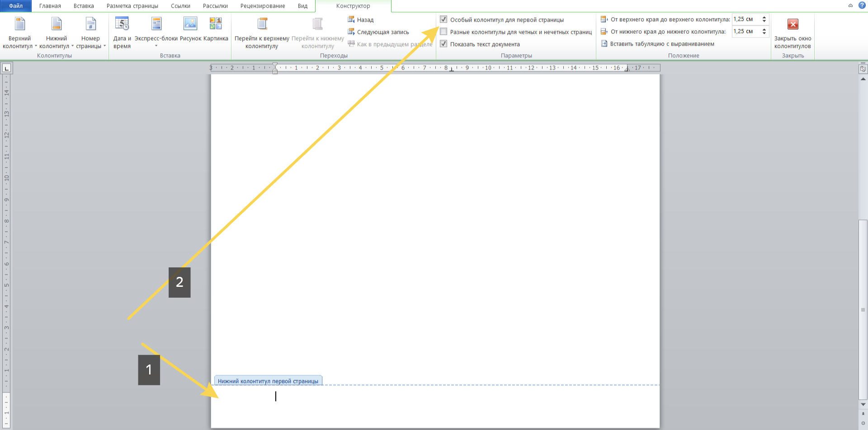Click the Картинка clip art icon
Screen dimensions: 868x430
point(216,24)
